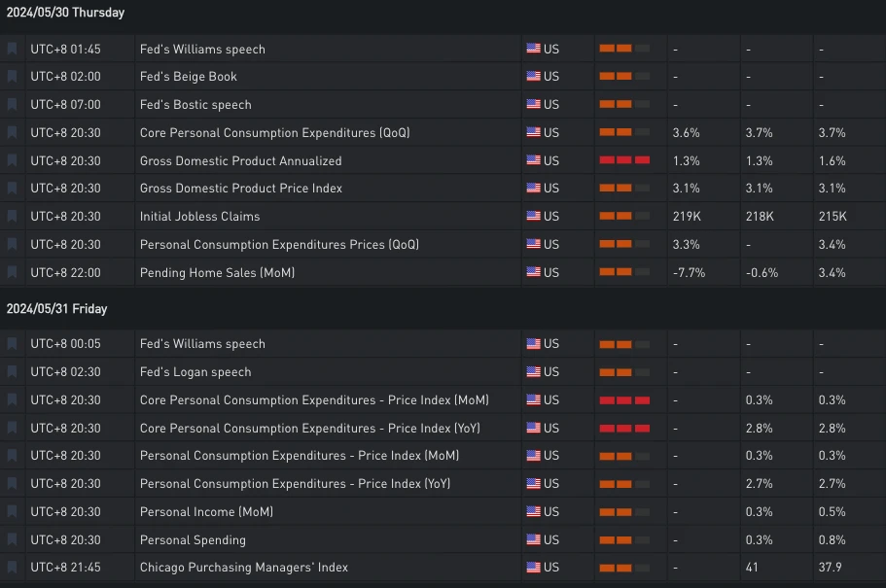Open Personal Consumption Expenditures Prices (QoQ) event

click(279, 245)
